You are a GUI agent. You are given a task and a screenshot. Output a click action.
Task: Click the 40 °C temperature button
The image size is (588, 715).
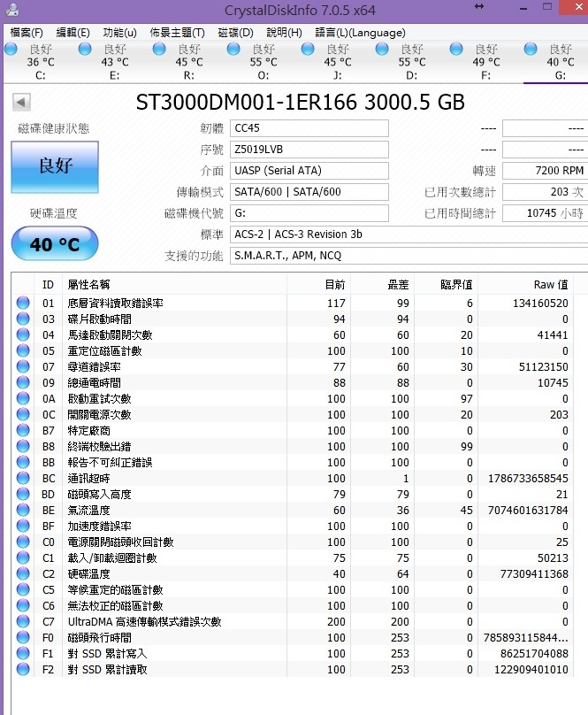(x=55, y=244)
